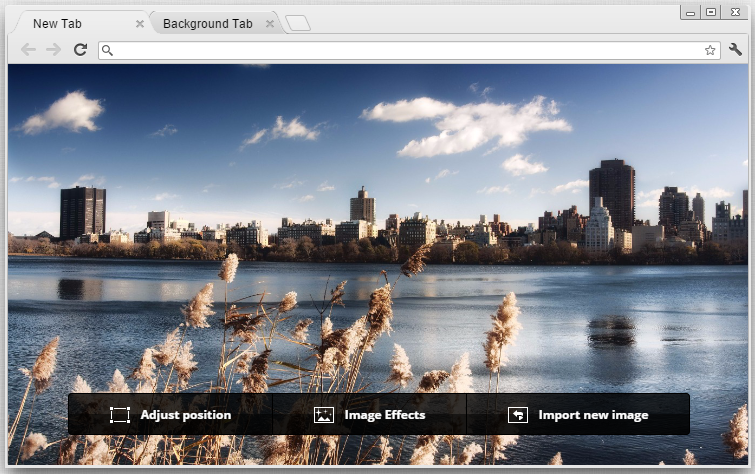The height and width of the screenshot is (474, 755).
Task: Click the Import new image arrow icon
Action: (518, 415)
